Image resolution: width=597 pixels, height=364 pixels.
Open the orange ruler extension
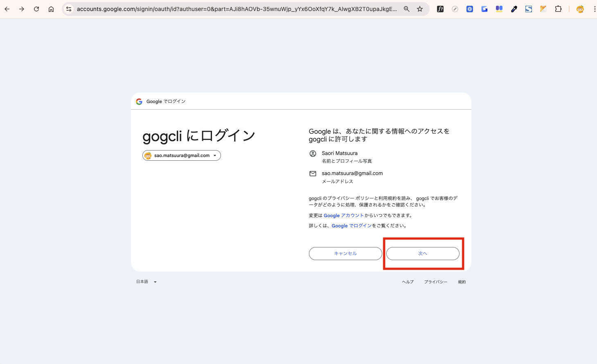point(543,9)
